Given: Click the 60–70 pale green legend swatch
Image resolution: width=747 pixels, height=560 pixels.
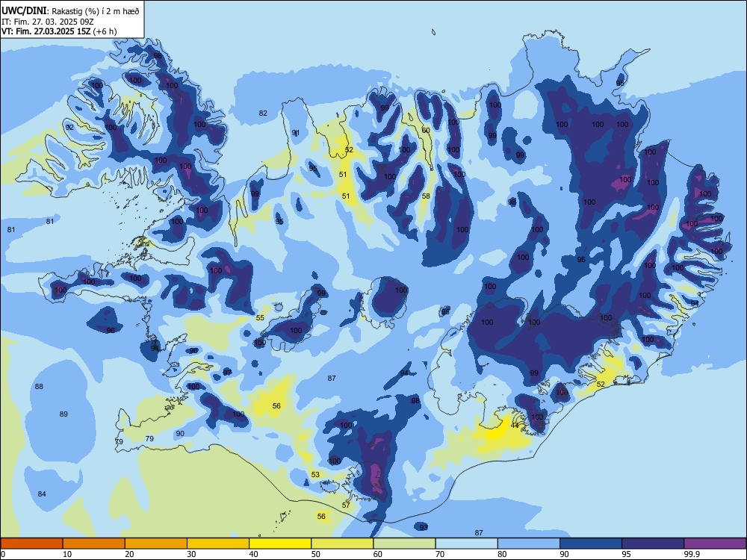Looking at the screenshot, I should (x=404, y=544).
